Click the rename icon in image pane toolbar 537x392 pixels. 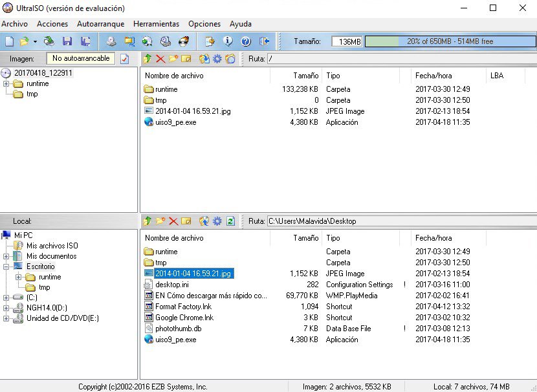coord(186,59)
